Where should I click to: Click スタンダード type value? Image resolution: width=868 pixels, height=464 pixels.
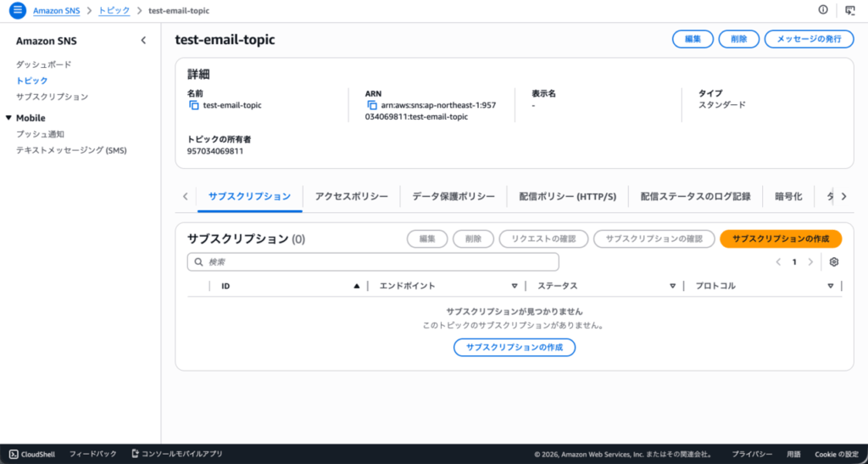pos(722,104)
